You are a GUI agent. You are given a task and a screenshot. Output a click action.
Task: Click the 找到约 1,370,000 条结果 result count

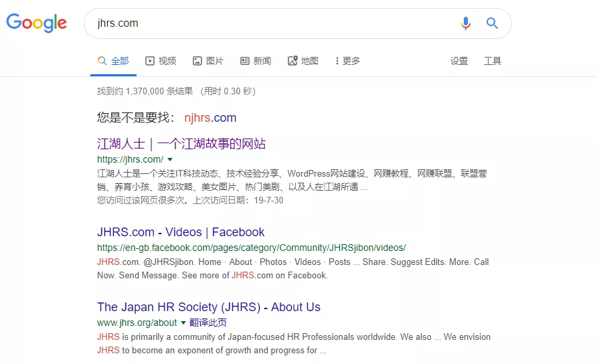click(x=145, y=92)
